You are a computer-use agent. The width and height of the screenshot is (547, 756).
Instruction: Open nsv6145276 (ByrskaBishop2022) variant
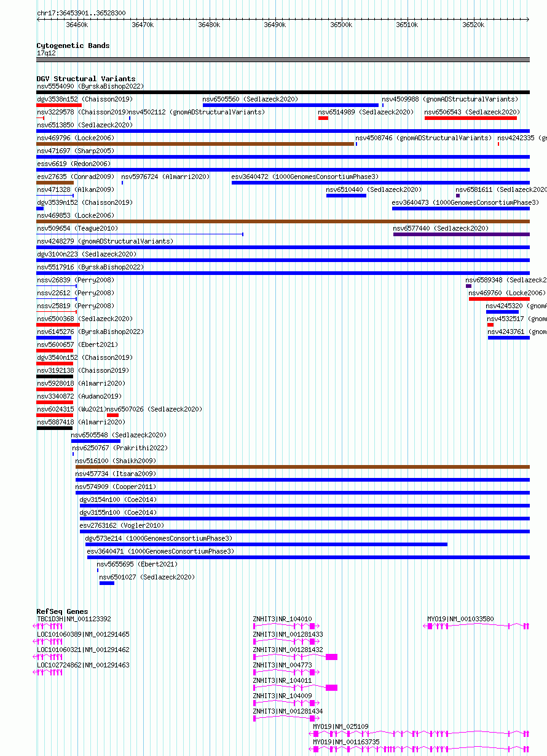point(90,332)
